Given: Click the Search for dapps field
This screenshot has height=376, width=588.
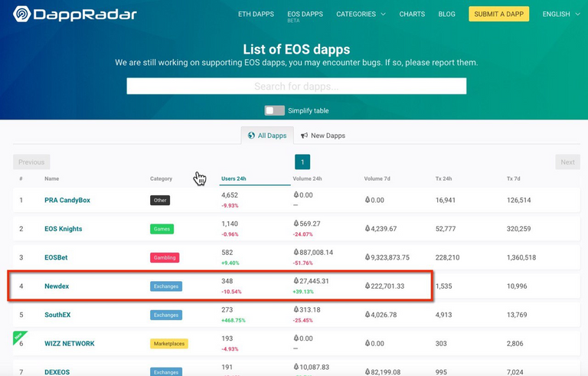Looking at the screenshot, I should 296,86.
